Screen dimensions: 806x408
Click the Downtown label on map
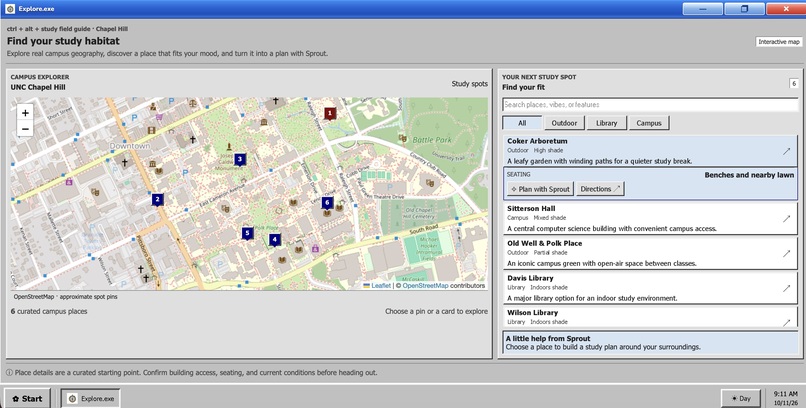coord(130,146)
